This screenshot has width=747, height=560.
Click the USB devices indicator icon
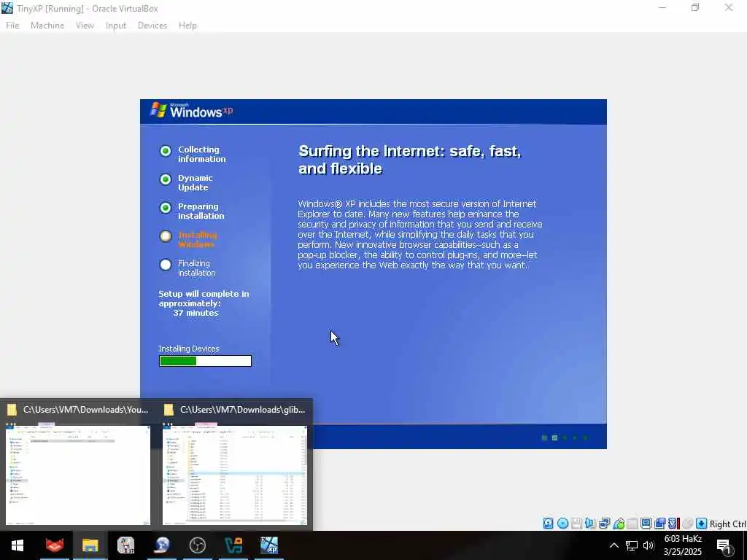619,524
